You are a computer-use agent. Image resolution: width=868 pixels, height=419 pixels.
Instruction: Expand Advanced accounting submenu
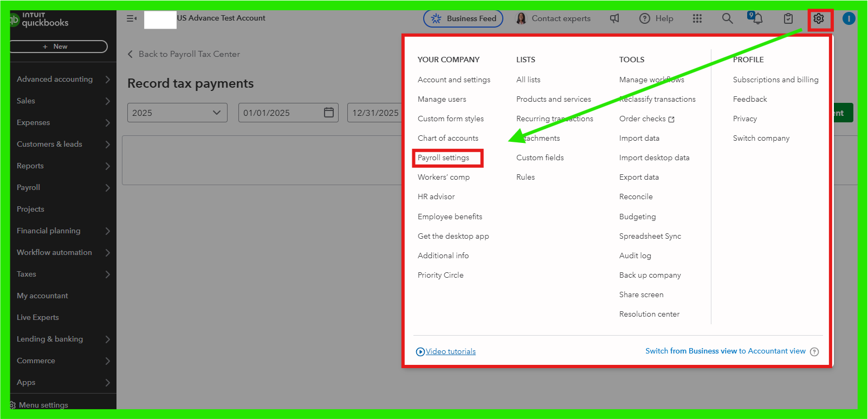(x=107, y=79)
